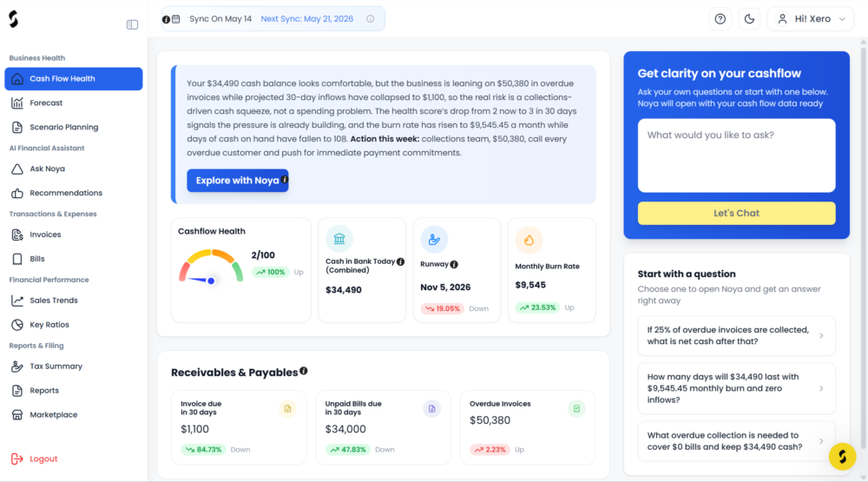Click the round info icon before the calendar
Viewport: 868px width, 482px height.
(166, 19)
